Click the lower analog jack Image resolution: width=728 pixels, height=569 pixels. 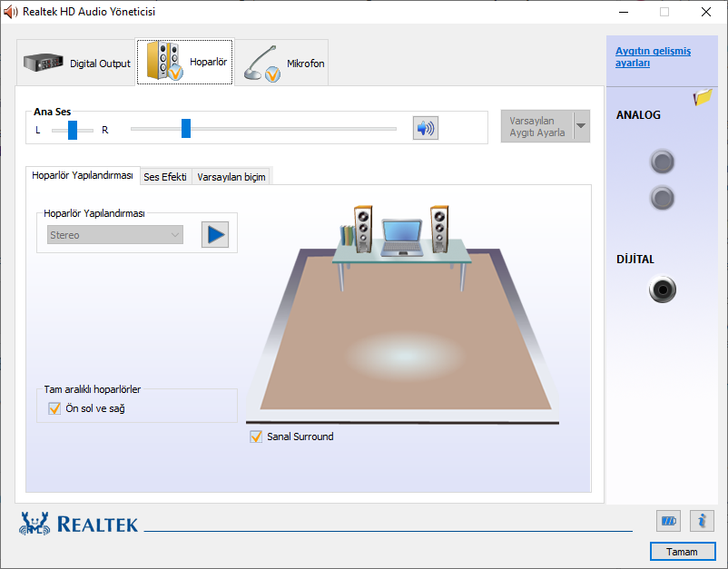pyautogui.click(x=662, y=198)
